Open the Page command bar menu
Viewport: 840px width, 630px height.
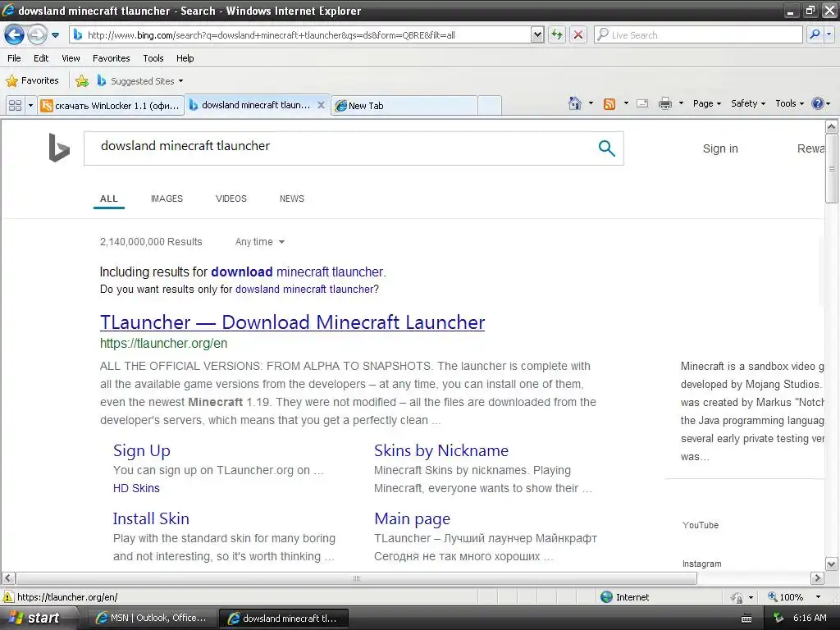tap(706, 103)
